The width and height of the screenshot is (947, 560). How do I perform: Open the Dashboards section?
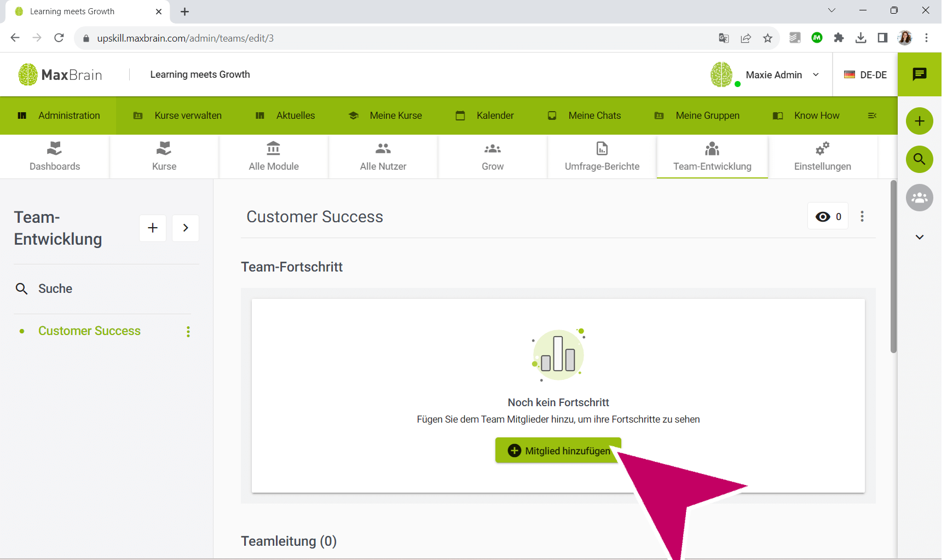pyautogui.click(x=55, y=157)
